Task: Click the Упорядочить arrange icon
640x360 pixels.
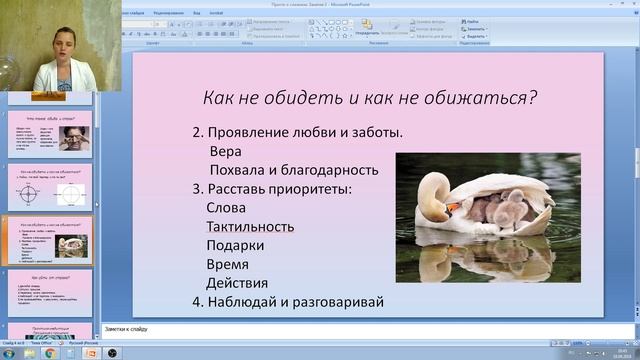Action: pos(367,28)
